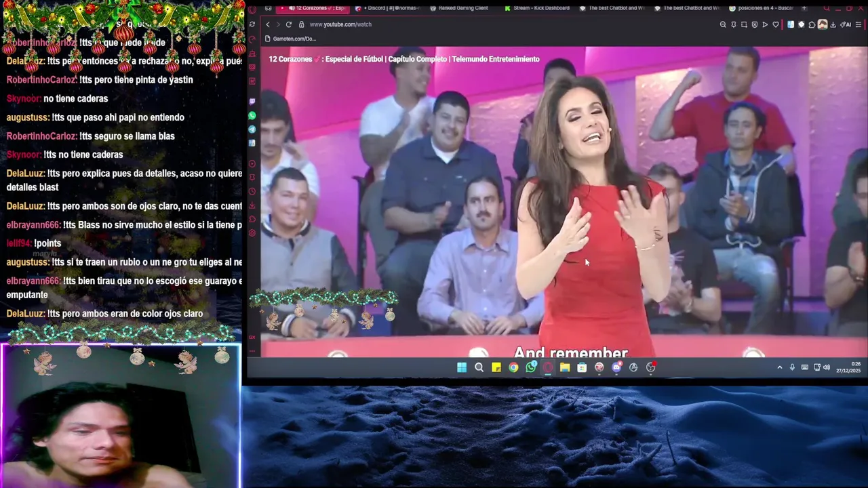
Task: Open the Easy Setup menu icon
Action: pyautogui.click(x=859, y=24)
